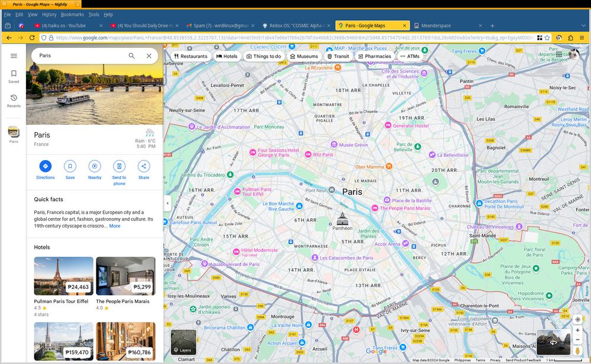Open the View menu
This screenshot has width=591, height=364.
pyautogui.click(x=33, y=14)
